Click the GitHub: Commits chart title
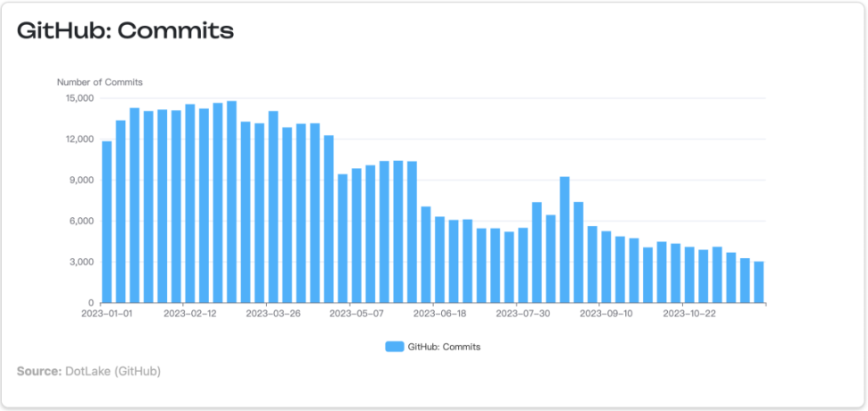 (x=126, y=30)
